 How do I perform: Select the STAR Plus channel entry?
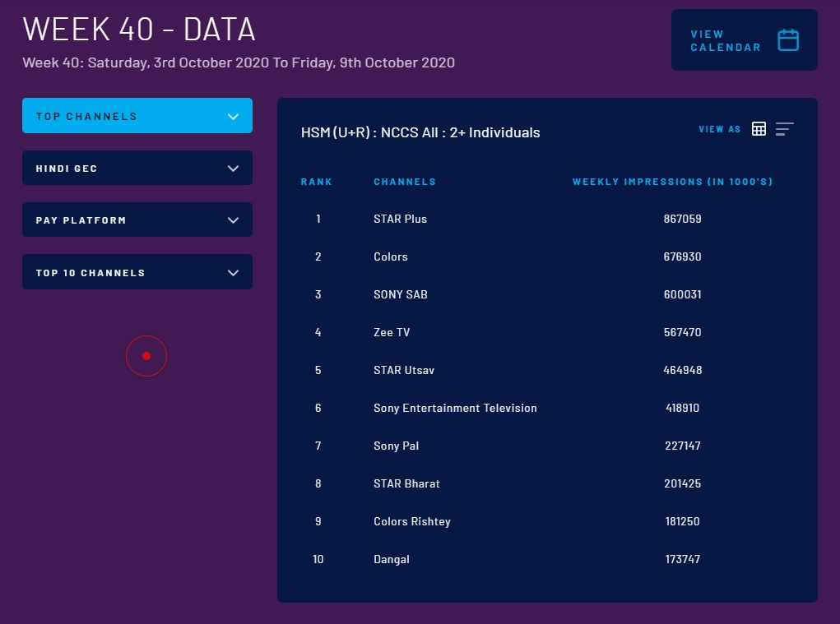pos(400,219)
